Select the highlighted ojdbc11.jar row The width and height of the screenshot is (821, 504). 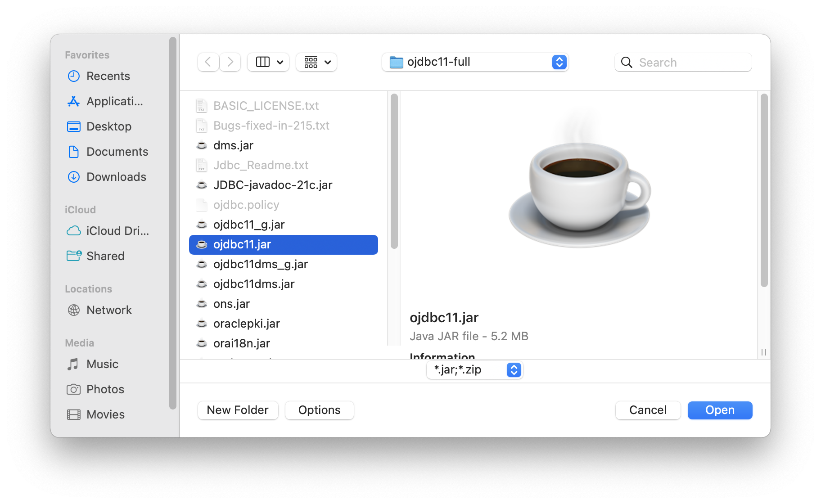(284, 244)
